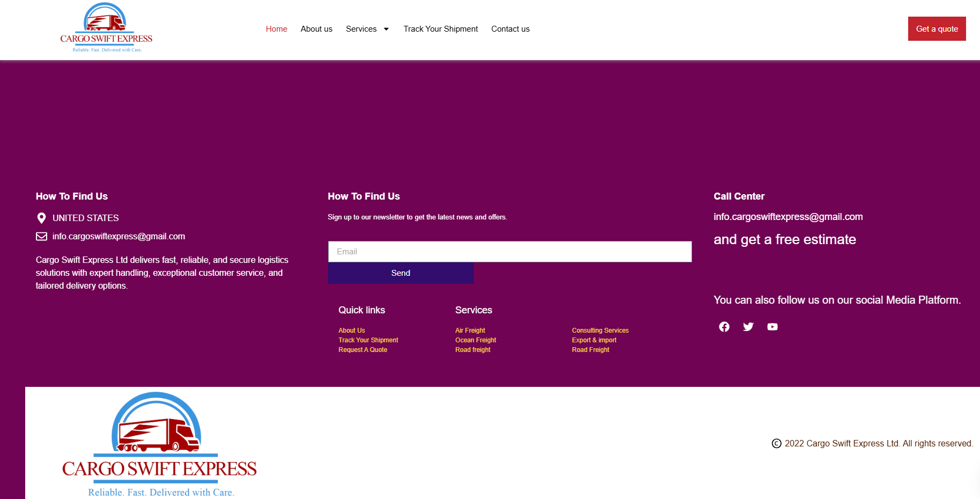Click the Facebook social icon
The width and height of the screenshot is (980, 499).
[724, 327]
